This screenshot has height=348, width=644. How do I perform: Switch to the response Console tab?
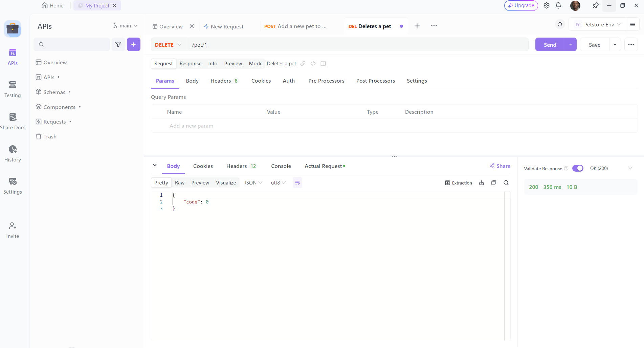281,166
